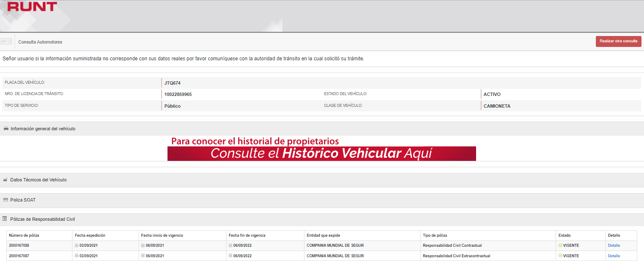Screen dimensions: 644x261
Task: Open Detalle link for the Extracontractual policy
Action: point(614,256)
